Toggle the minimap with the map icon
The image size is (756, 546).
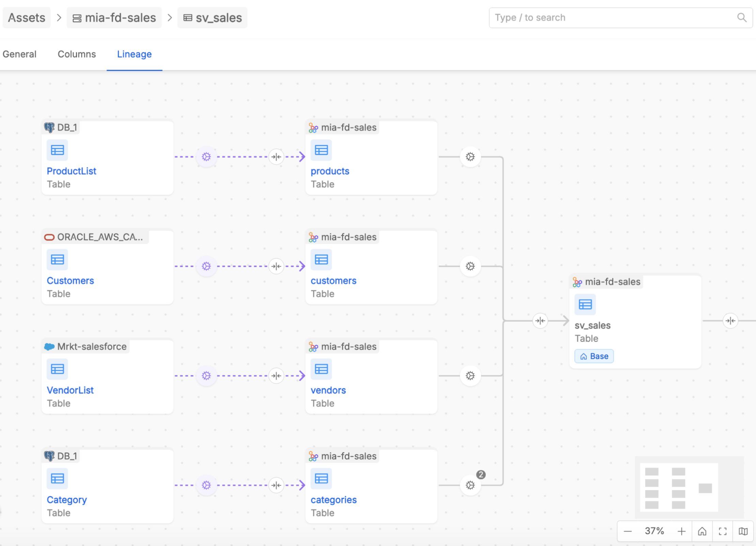743,531
